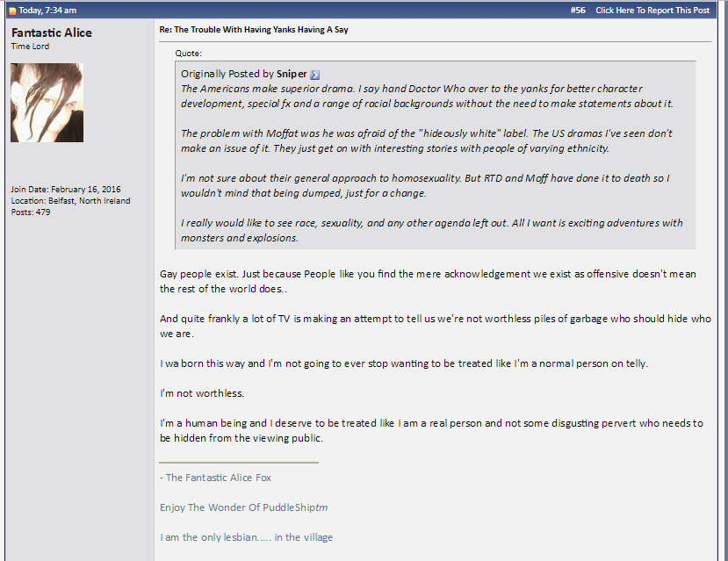Click signature text Enjoy The Wonder Of PuddleShip
This screenshot has width=728, height=561.
click(x=244, y=507)
